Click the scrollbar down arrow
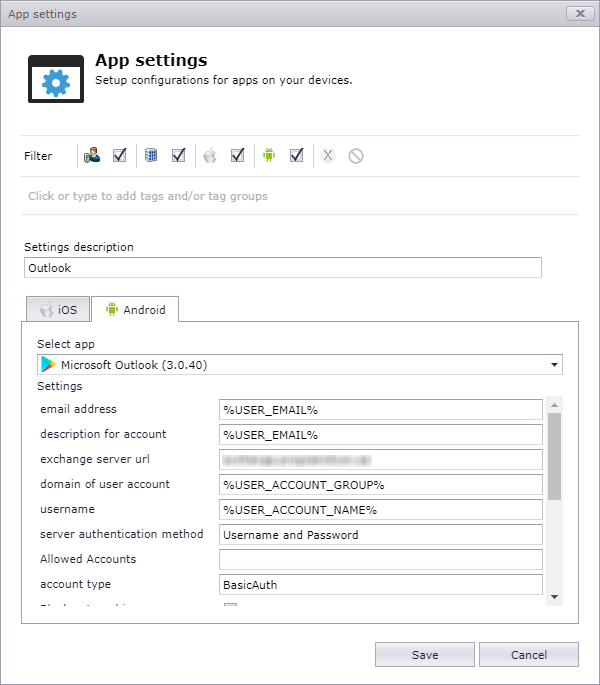 click(554, 597)
